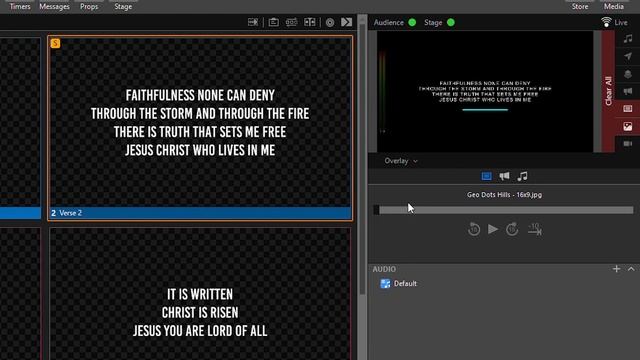Toggle the Stage output green indicator

(451, 22)
